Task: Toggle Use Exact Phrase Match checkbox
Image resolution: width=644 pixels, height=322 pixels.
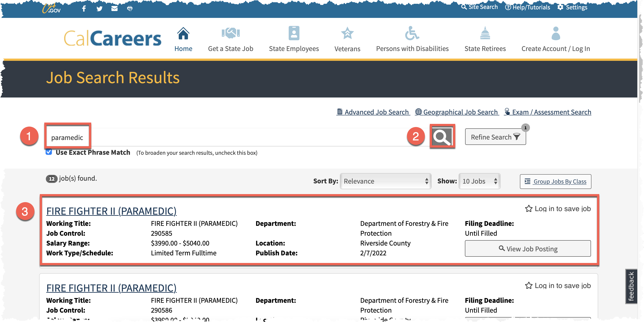Action: pyautogui.click(x=49, y=152)
